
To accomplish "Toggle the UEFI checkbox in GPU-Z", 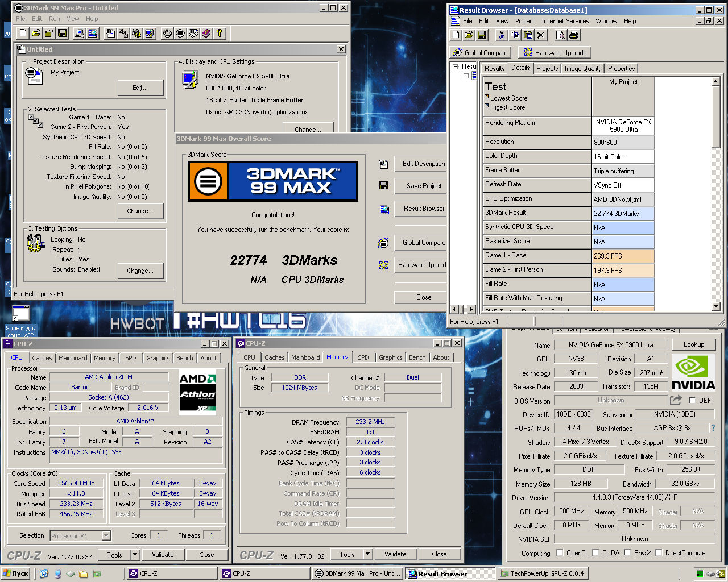I will tap(692, 400).
